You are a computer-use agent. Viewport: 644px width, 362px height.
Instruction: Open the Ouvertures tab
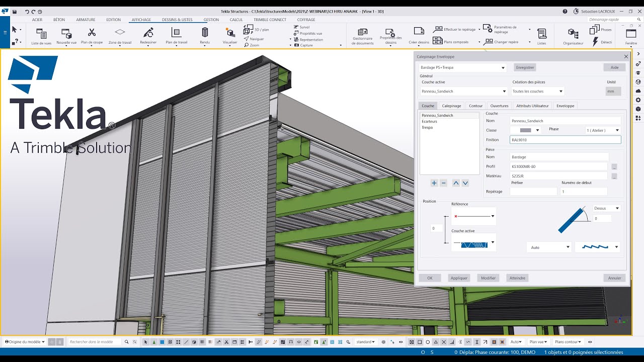click(500, 106)
